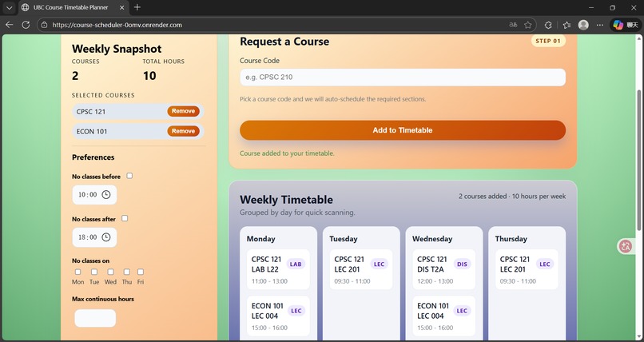Restore down the browser window
The height and width of the screenshot is (342, 644).
point(612,7)
